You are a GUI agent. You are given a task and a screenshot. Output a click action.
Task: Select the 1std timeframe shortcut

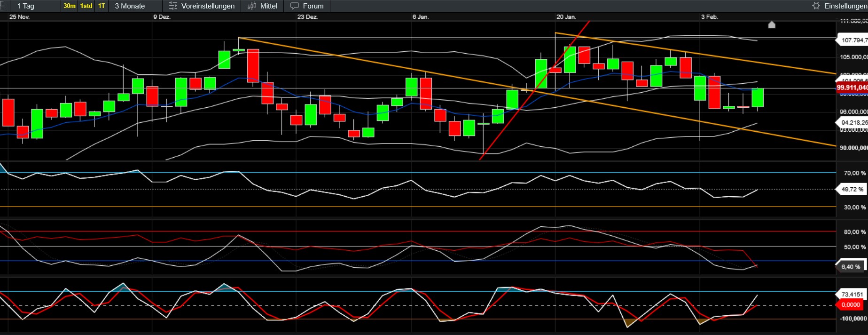pos(86,6)
